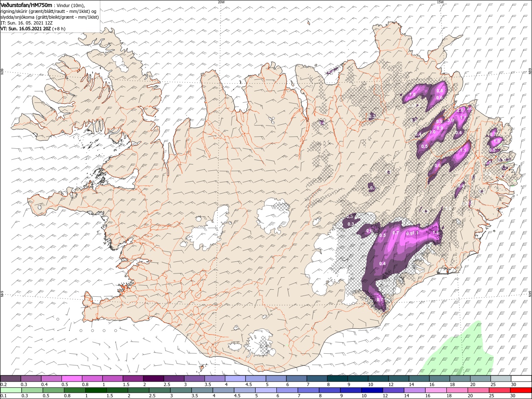Pick the white snow swatch labeled 30
Image resolution: width=532 pixels, height=399 pixels.
point(521,379)
